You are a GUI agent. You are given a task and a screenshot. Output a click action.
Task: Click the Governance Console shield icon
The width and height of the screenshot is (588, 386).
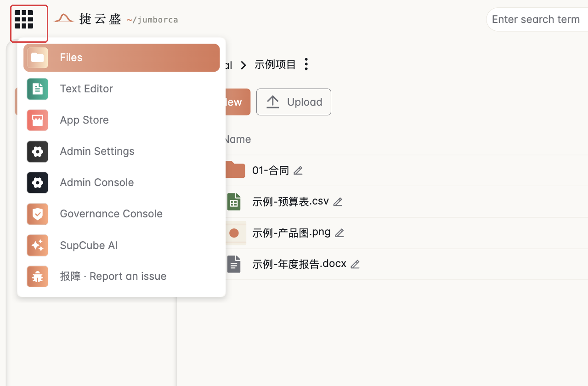point(38,214)
